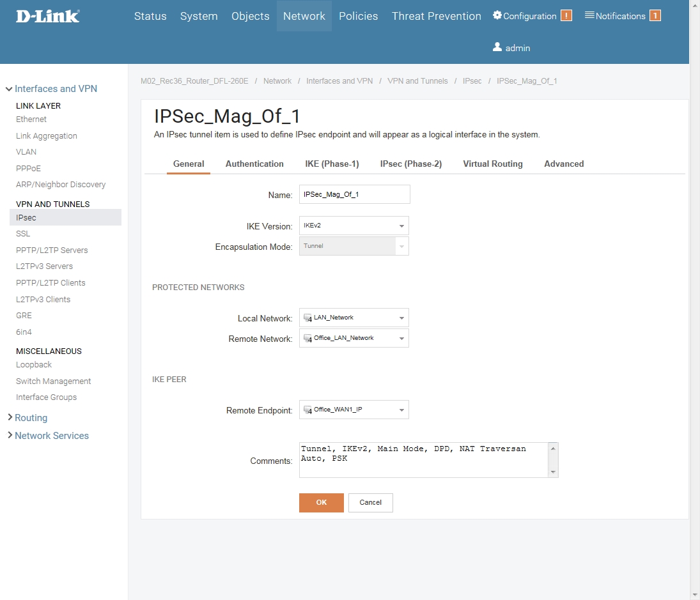This screenshot has height=600, width=700.
Task: Click the M02_Rec36_Router_DFL-260E breadcrumb
Action: [x=194, y=81]
